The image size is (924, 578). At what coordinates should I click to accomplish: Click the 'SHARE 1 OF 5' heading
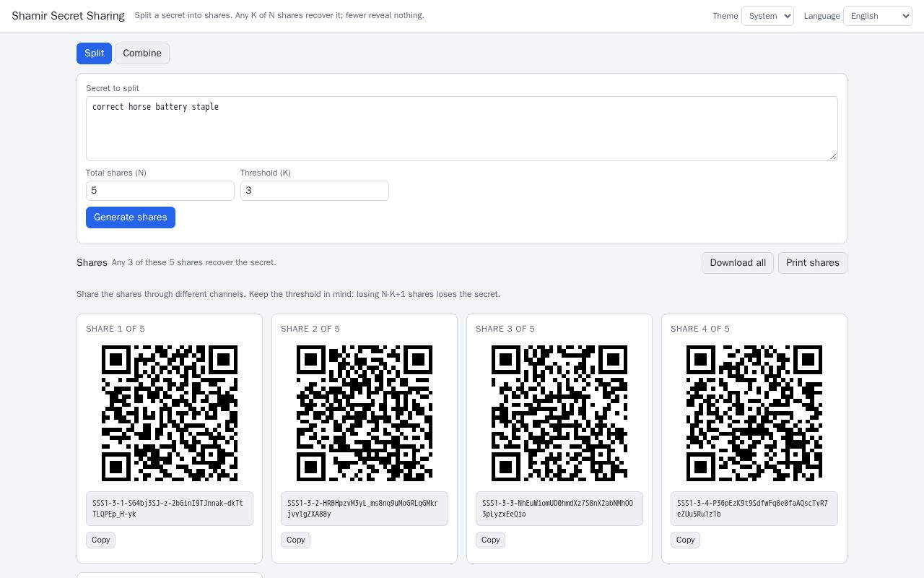(115, 329)
